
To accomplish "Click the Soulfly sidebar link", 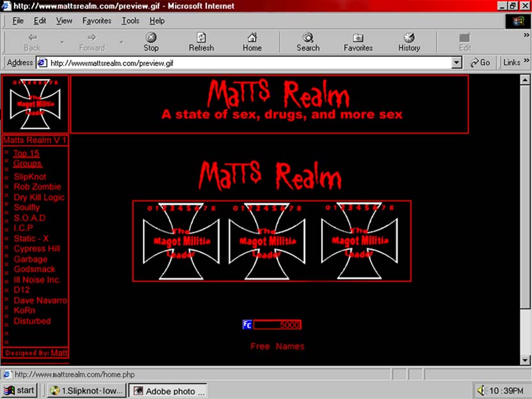I will (26, 207).
